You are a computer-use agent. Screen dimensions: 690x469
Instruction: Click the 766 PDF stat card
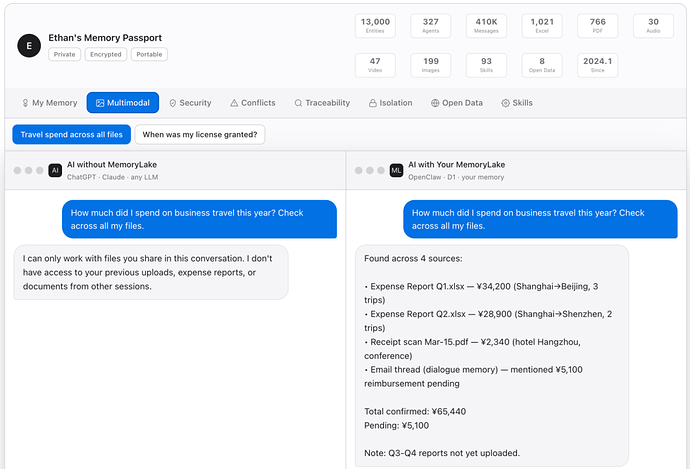pos(597,26)
